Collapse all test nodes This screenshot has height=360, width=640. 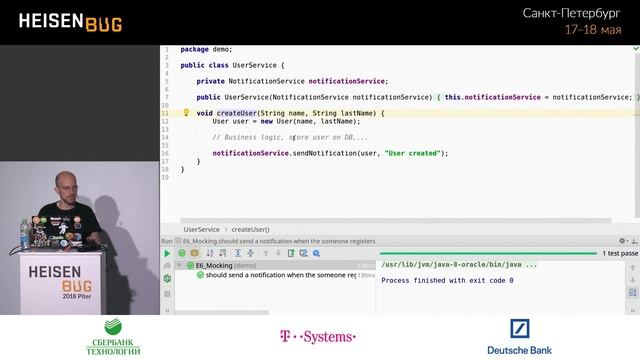(251, 253)
